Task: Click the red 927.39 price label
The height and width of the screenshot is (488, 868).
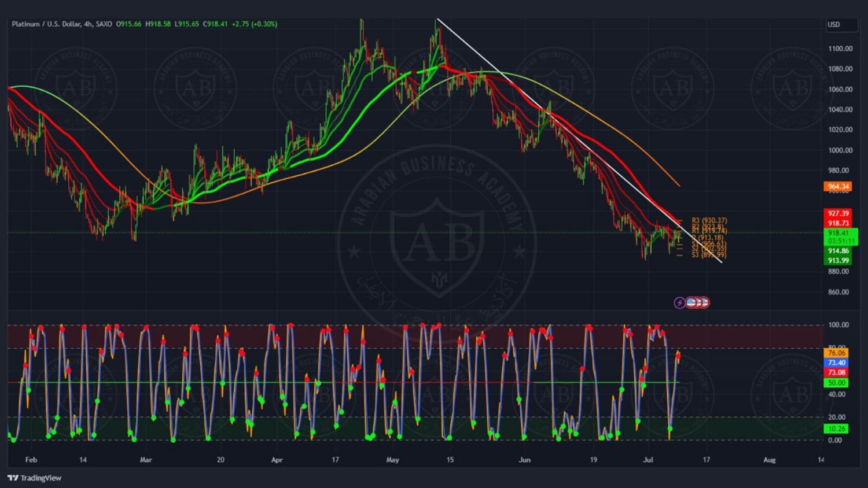Action: (x=838, y=213)
